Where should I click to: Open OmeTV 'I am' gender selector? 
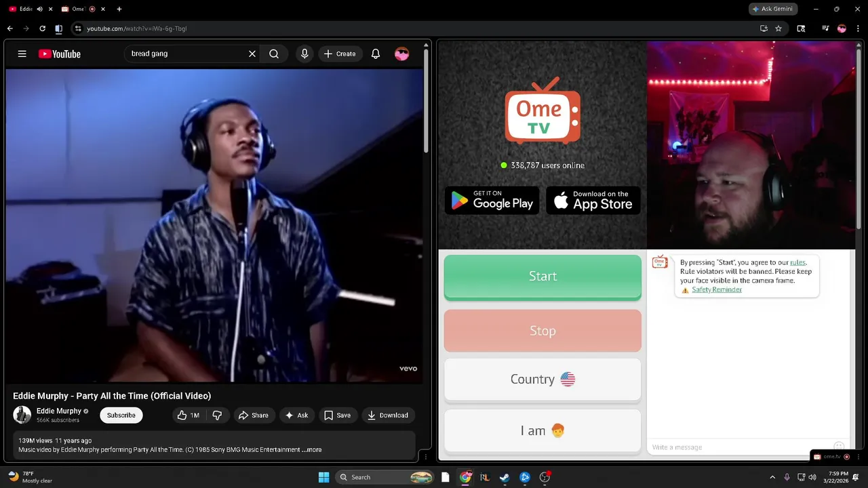pos(542,430)
